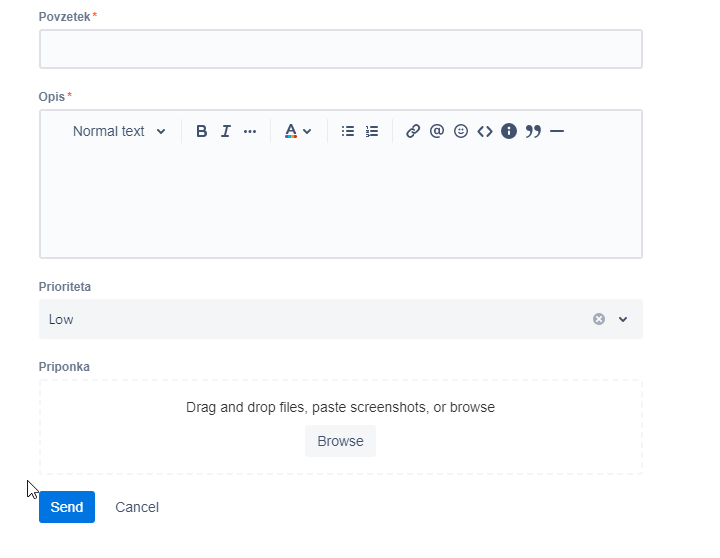Toggle italic formatting in the editor toolbar
720x558 pixels.
225,131
